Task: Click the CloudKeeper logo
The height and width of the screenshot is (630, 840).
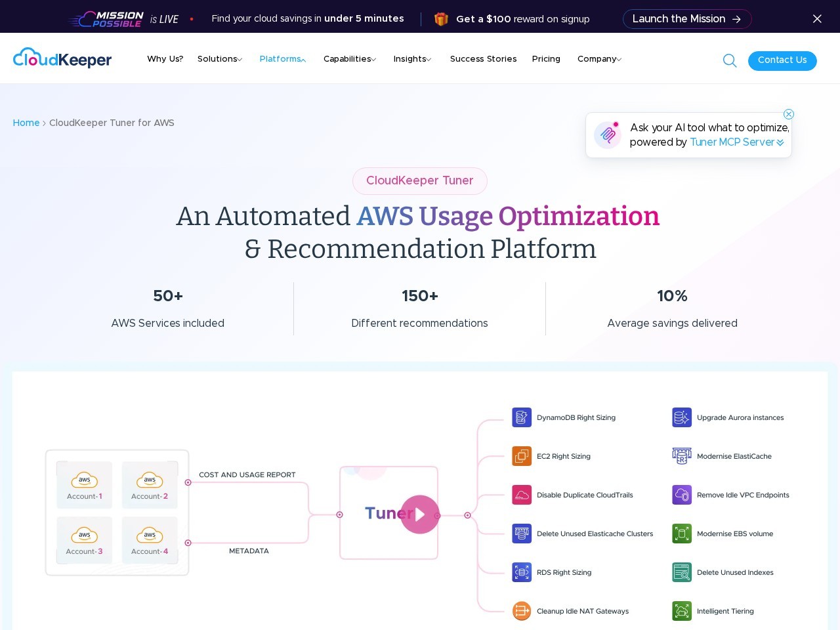Action: [62, 59]
